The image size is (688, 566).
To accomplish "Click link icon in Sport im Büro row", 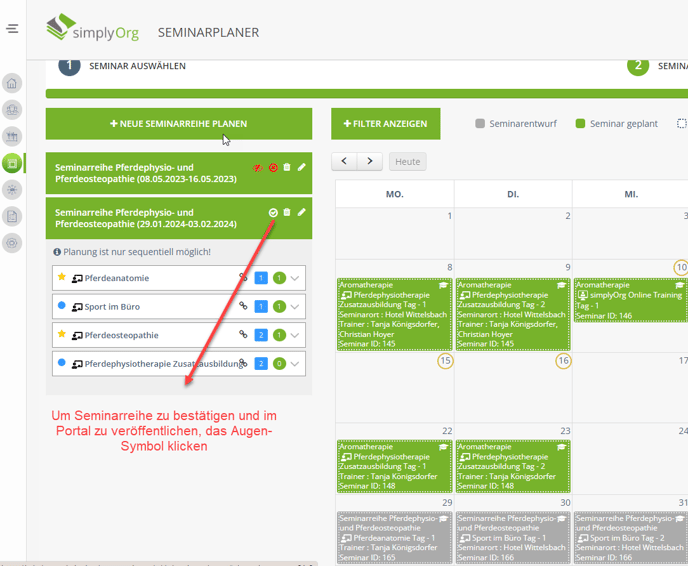I will [x=242, y=307].
